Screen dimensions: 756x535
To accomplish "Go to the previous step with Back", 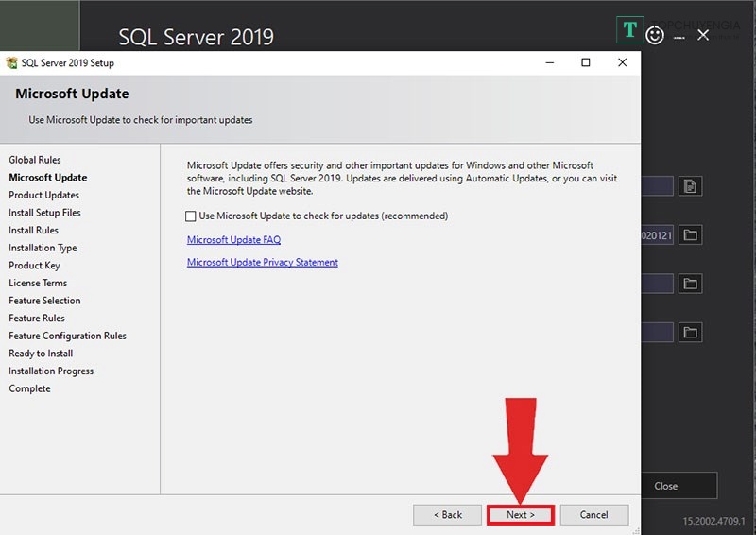I will 447,515.
